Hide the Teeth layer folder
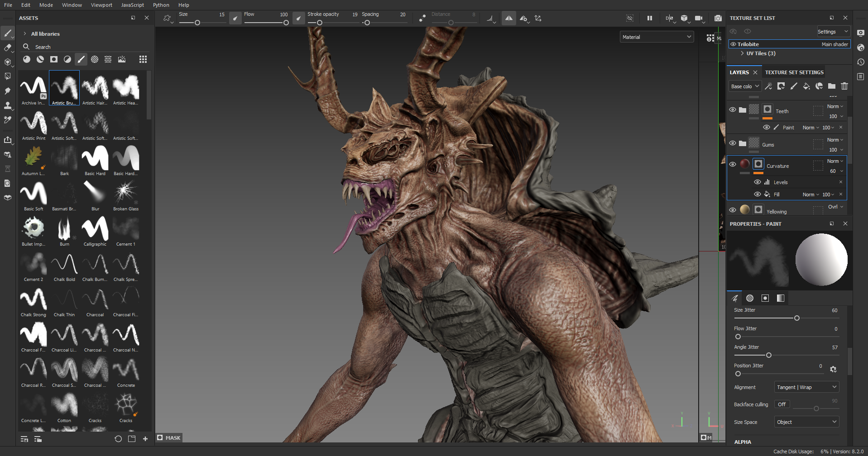Viewport: 868px width, 456px height. 733,110
